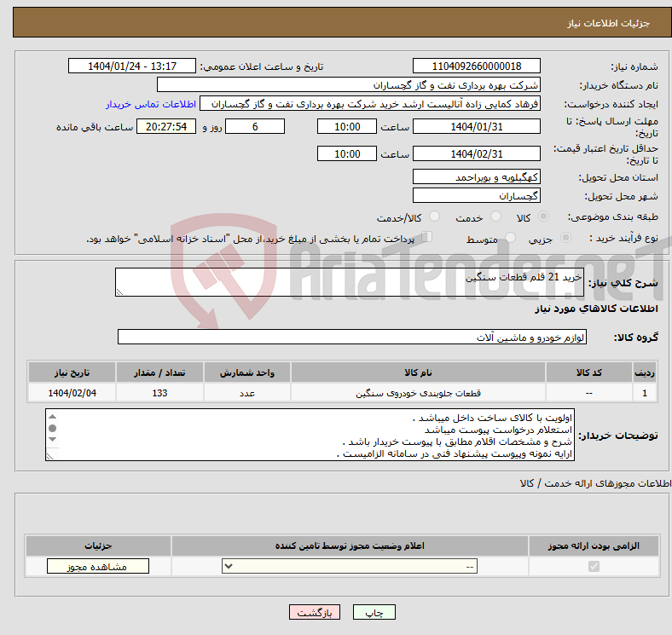Toggle the الزامی بودن ارائه مجوز checkbox
This screenshot has width=672, height=635.
(594, 566)
